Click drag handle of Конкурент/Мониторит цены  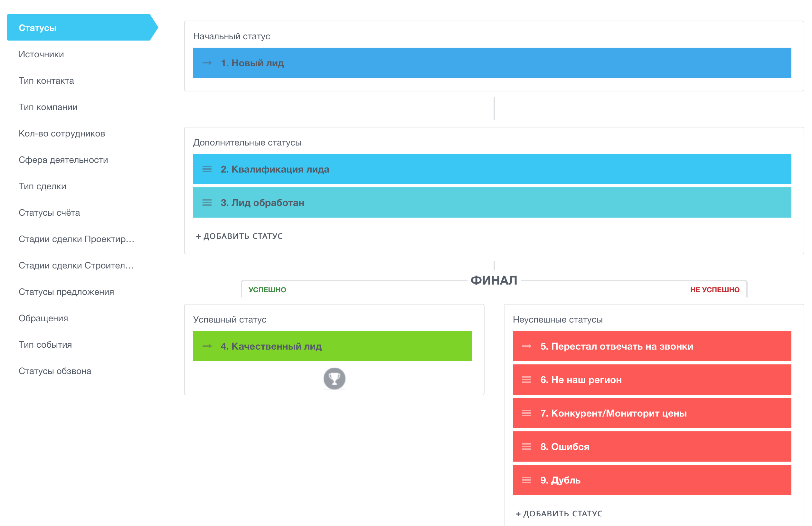tap(526, 413)
